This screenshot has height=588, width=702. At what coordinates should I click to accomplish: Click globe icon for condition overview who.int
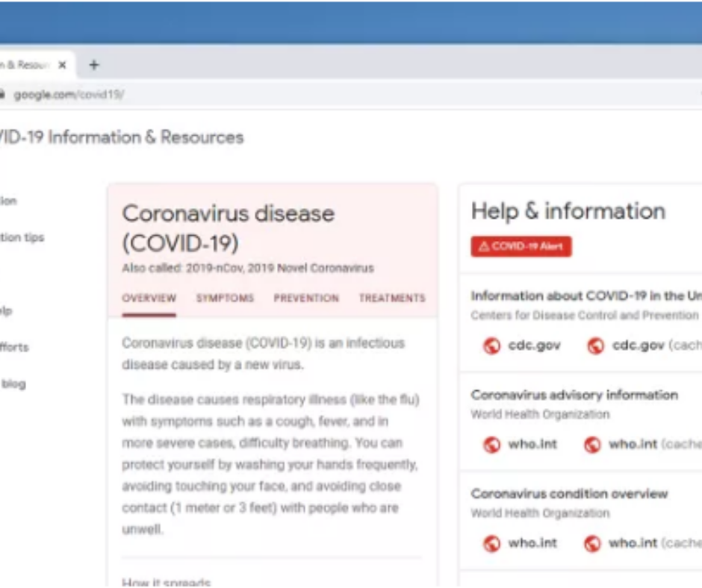[491, 544]
